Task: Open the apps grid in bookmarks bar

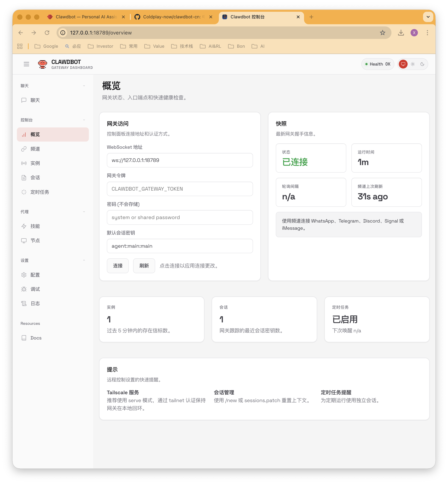Action: (x=20, y=46)
